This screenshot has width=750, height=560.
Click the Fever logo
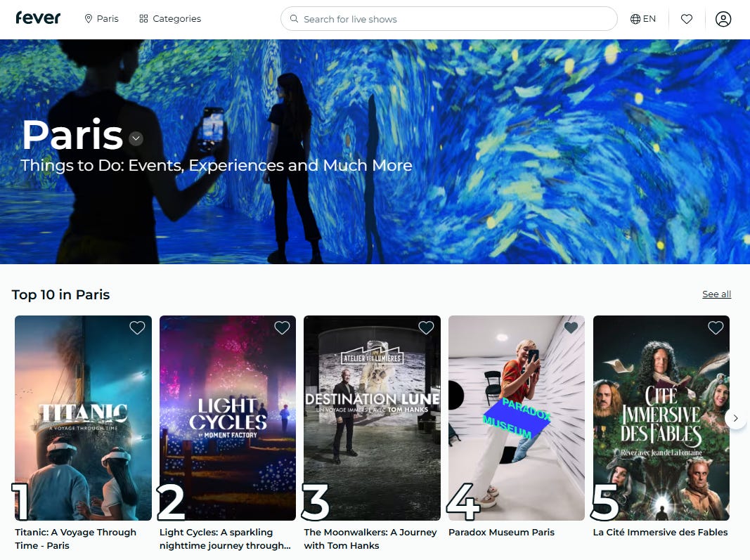click(x=38, y=18)
